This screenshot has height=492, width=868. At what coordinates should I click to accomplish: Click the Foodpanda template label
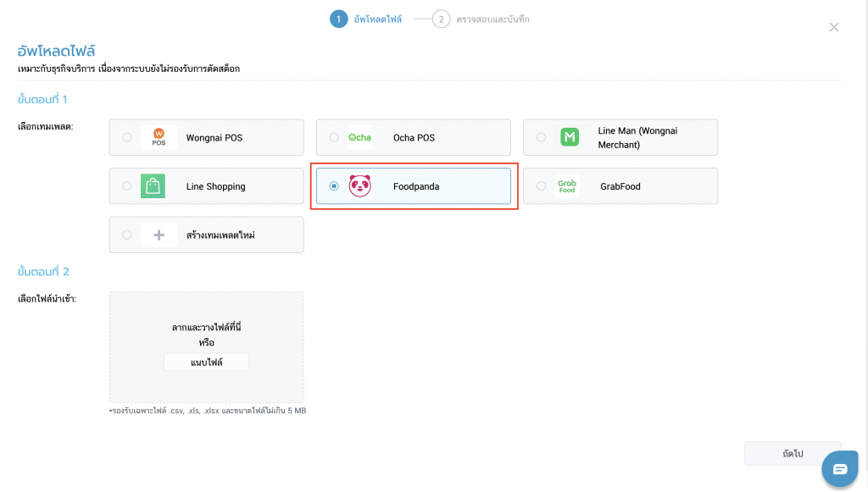point(416,186)
